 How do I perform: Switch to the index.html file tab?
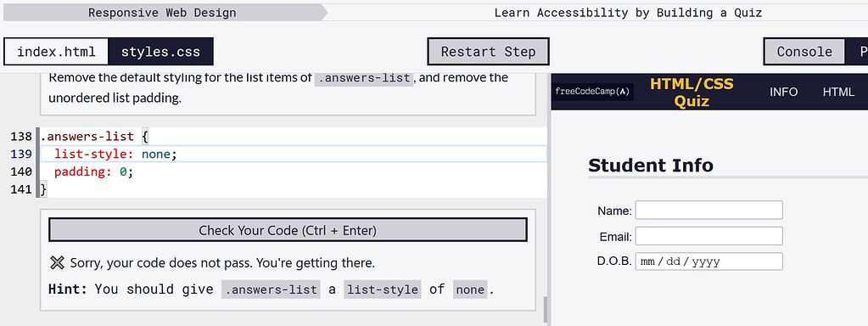point(56,52)
